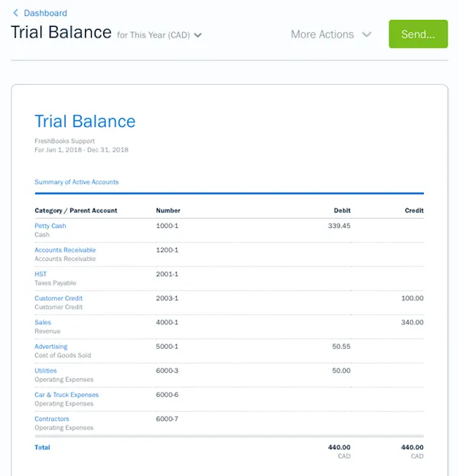
Task: Go back via the Dashboard link
Action: tap(45, 13)
